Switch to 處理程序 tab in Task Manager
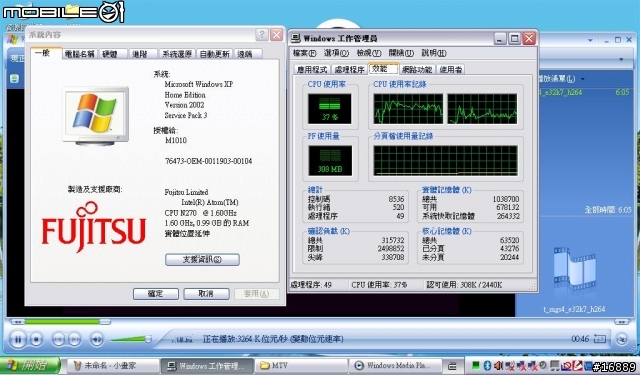This screenshot has height=375, width=640. pyautogui.click(x=349, y=69)
